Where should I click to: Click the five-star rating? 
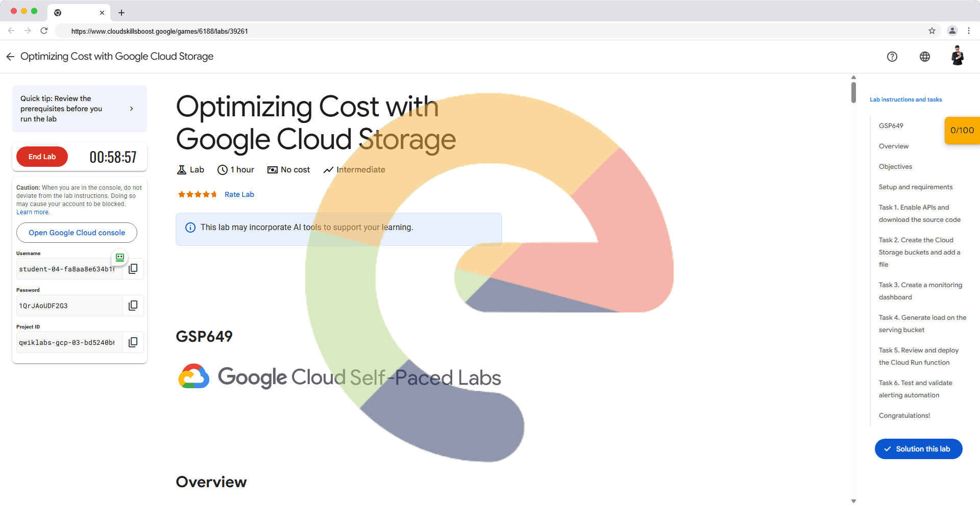click(x=197, y=194)
